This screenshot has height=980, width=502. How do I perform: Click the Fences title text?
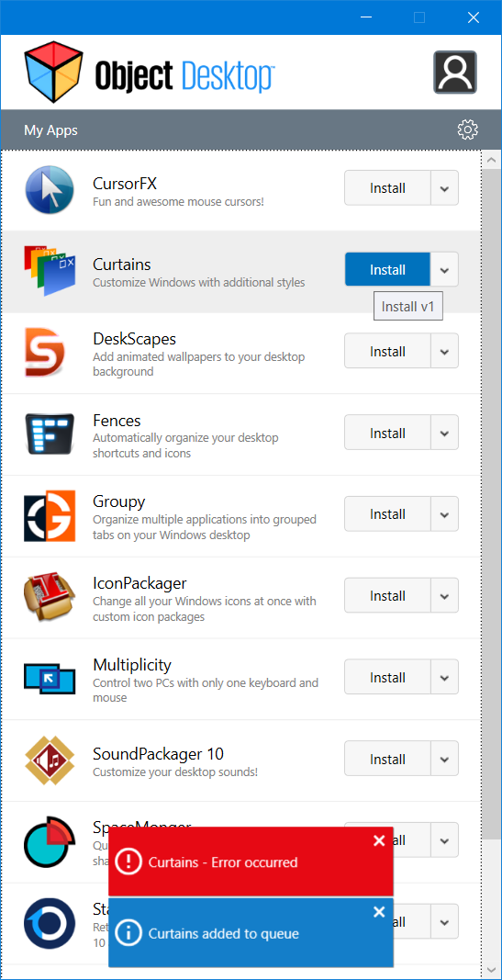[x=117, y=421]
